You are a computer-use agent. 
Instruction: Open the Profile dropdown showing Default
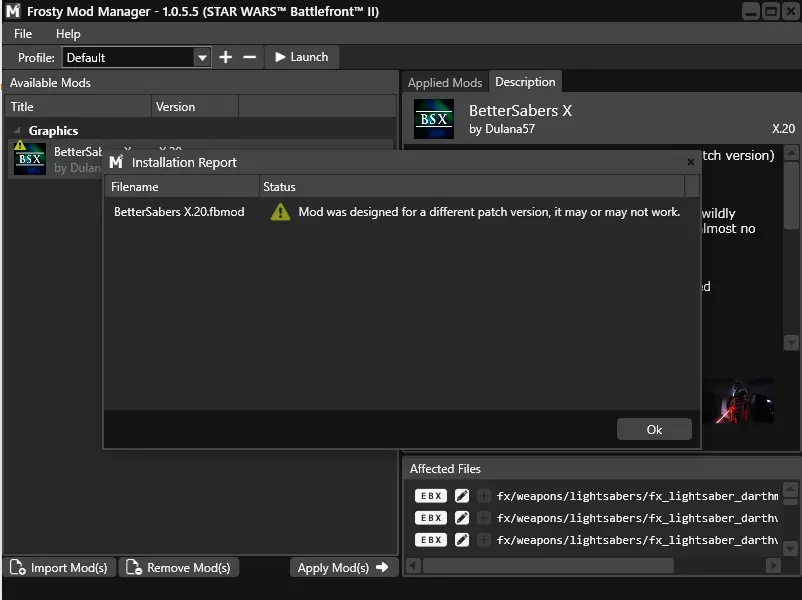point(137,57)
